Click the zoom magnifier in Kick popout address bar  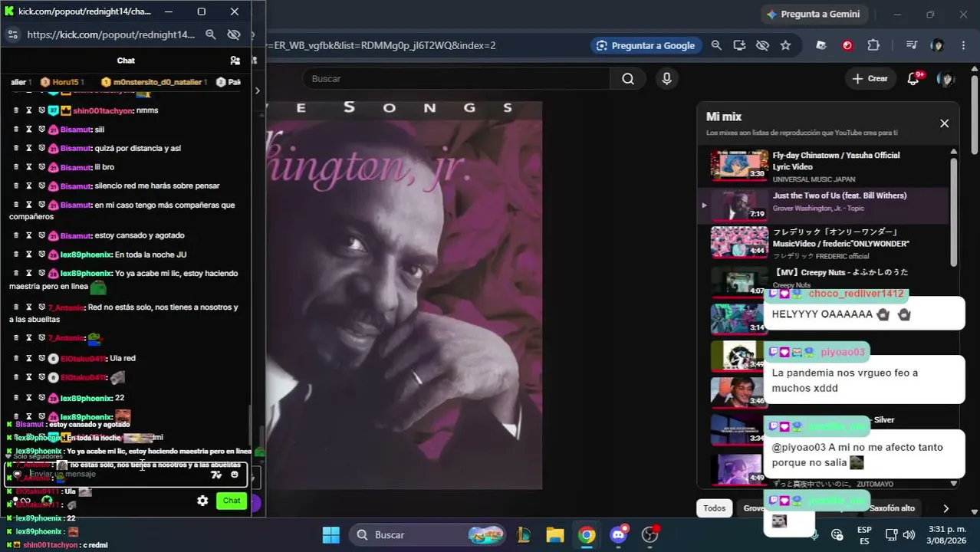211,34
